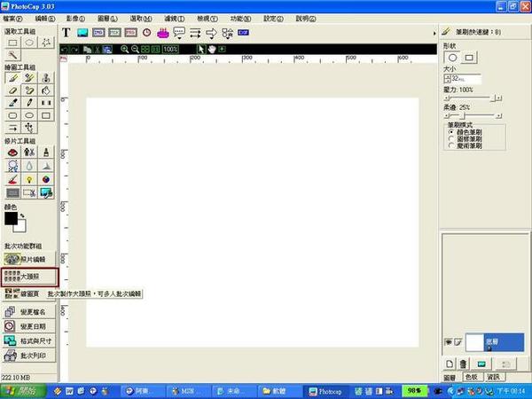Screen dimensions: 532x399
Task: Click the new layer page icon
Action: click(450, 364)
